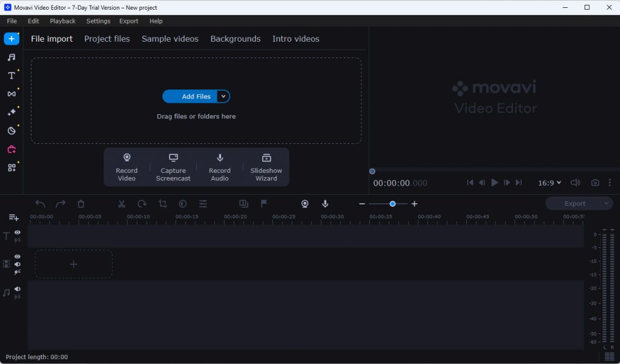Viewport: 620px width, 364px height.
Task: Start Capture Screencast
Action: tap(173, 167)
